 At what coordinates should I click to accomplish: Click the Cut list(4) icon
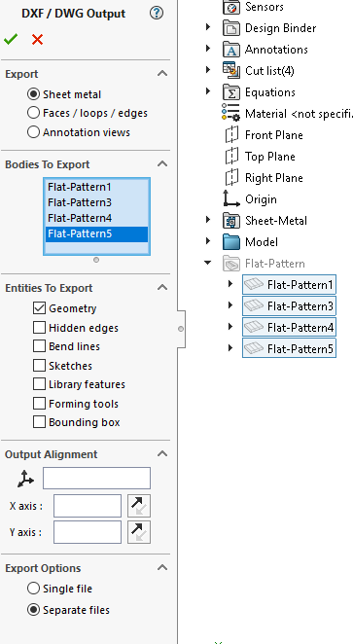[x=231, y=70]
